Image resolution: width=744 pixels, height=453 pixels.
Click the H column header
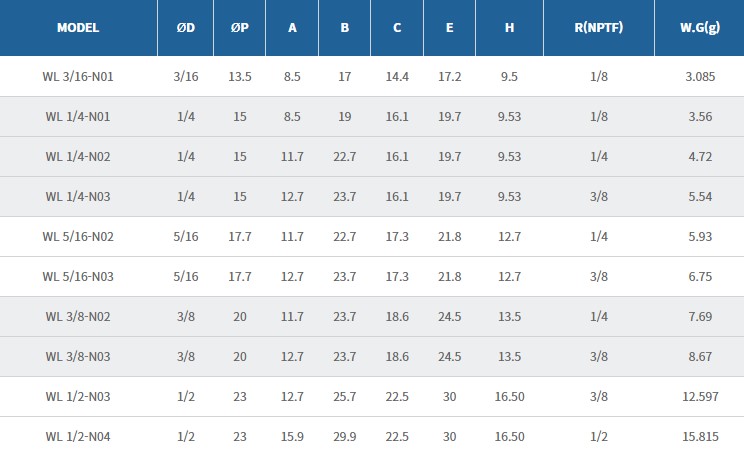[x=510, y=28]
